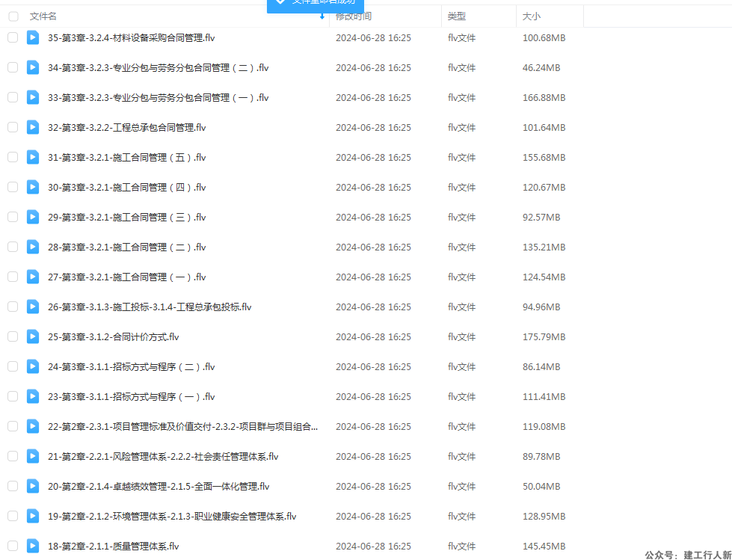
Task: Click file name 19-第2章-2.1.2-环境管理体系
Action: (172, 516)
